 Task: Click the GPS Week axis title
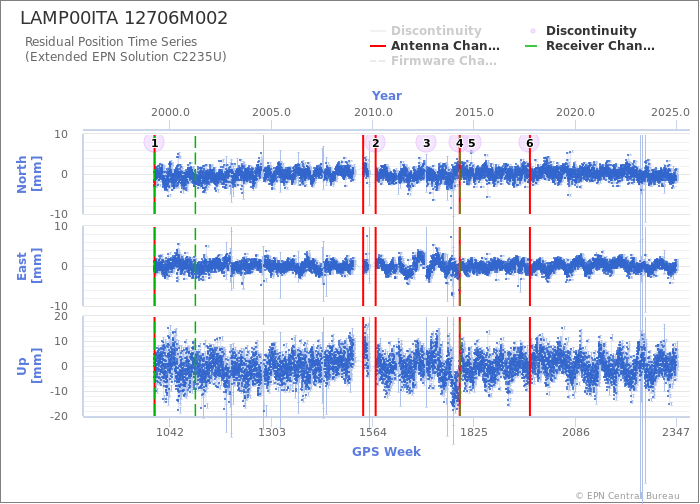(386, 452)
